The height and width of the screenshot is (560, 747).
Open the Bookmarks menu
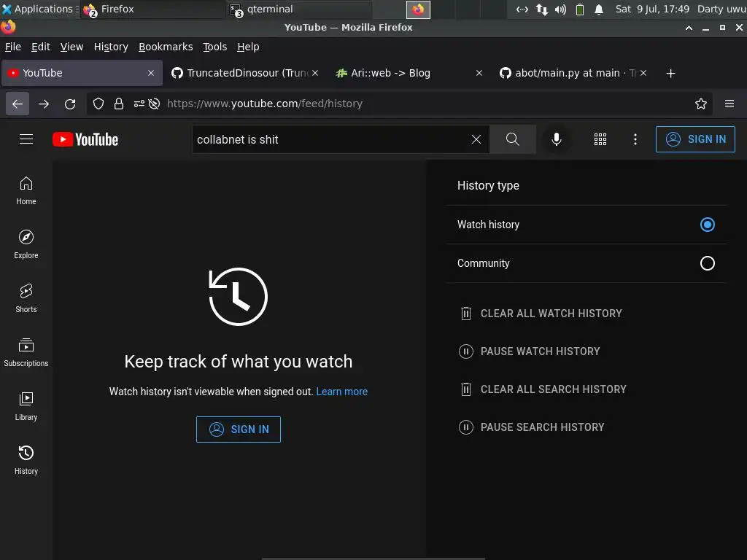pos(166,47)
